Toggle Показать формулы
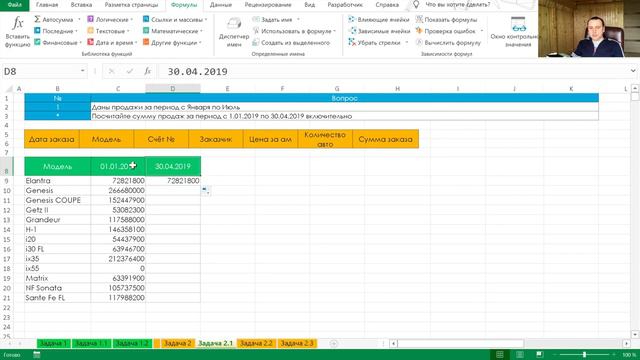The height and width of the screenshot is (360, 640). coord(446,19)
